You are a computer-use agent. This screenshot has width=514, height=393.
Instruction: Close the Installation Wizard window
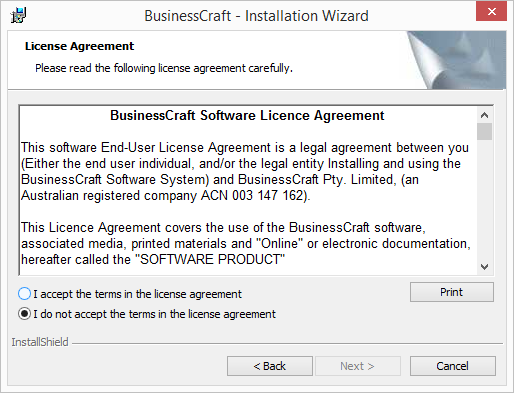[491, 12]
